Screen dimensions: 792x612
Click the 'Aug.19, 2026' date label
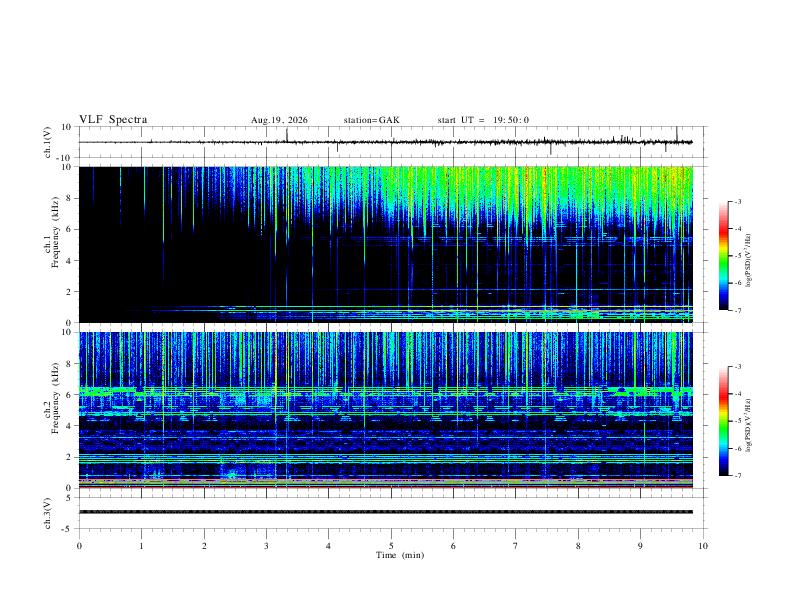point(279,120)
